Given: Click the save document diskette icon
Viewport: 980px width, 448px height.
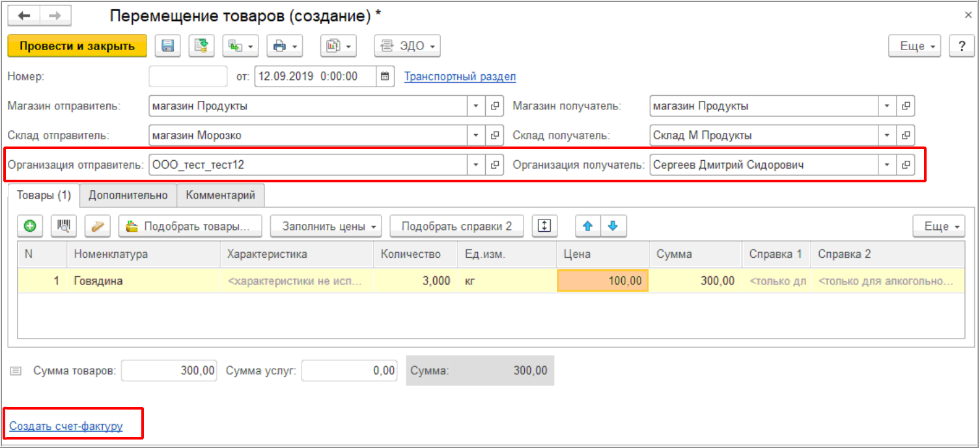Looking at the screenshot, I should [x=167, y=46].
